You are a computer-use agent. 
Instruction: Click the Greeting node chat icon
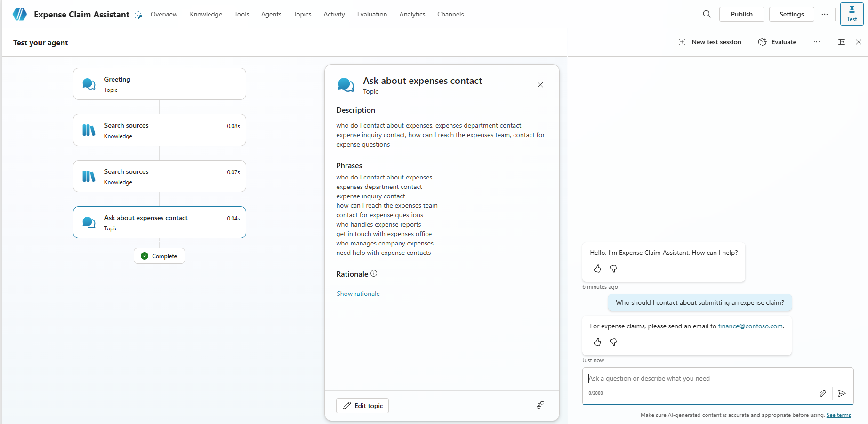(89, 84)
